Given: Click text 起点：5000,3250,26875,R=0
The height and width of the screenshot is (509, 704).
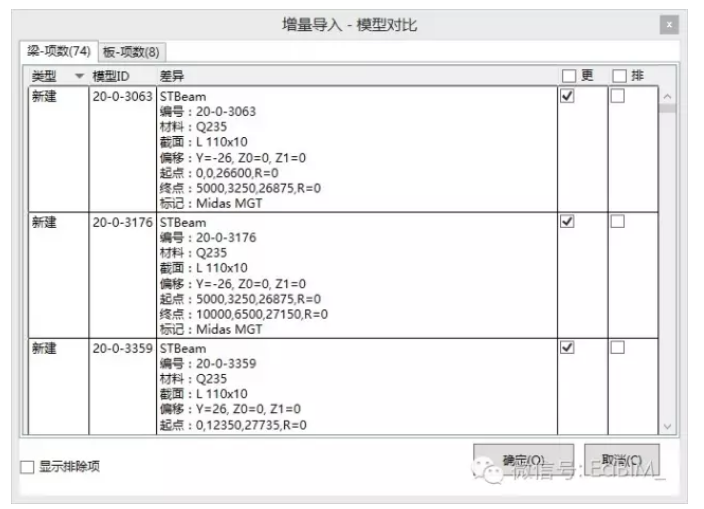Looking at the screenshot, I should tap(240, 299).
